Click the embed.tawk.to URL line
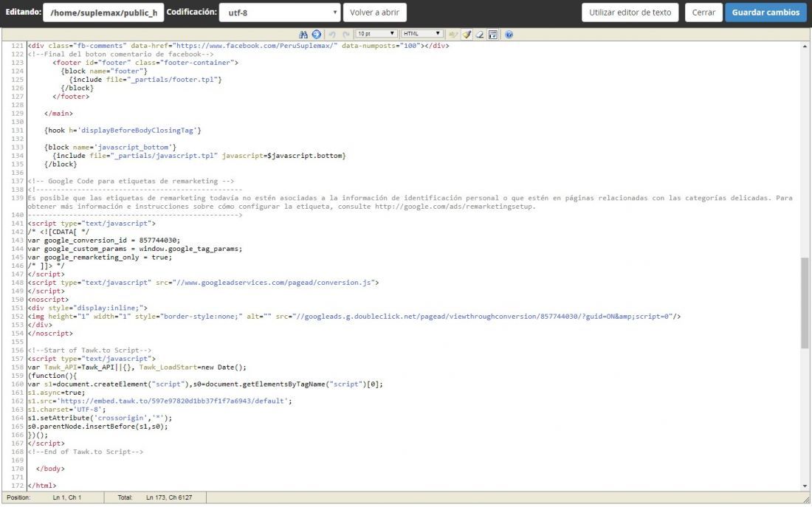Screen dimensions: 812x507 [160, 401]
